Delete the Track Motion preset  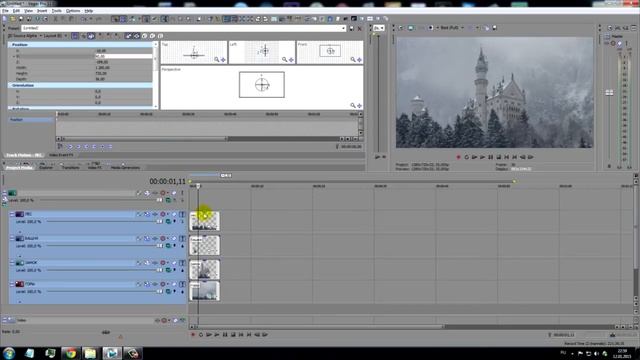click(x=360, y=28)
